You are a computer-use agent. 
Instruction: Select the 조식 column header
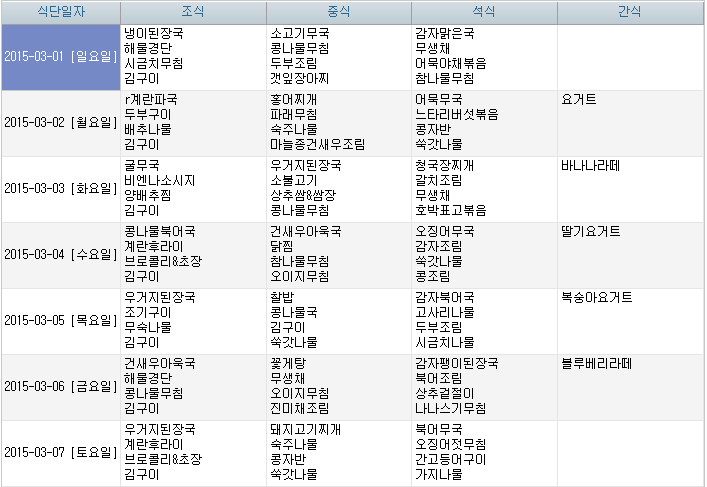click(192, 12)
